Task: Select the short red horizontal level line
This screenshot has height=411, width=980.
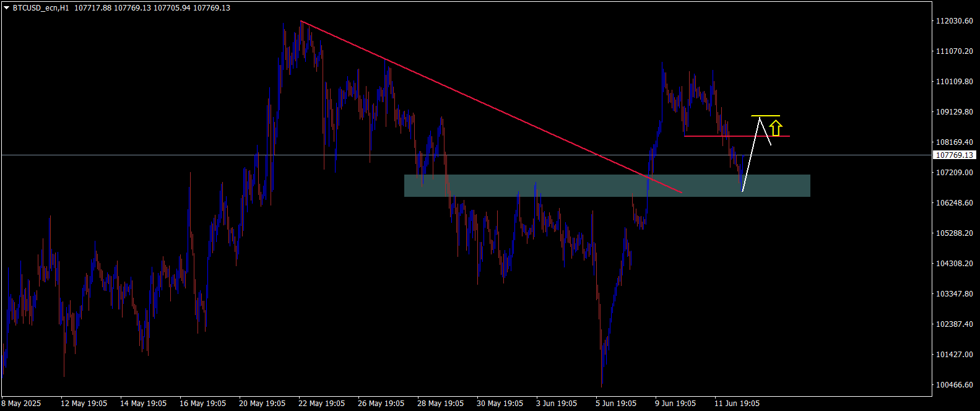Action: coord(737,136)
